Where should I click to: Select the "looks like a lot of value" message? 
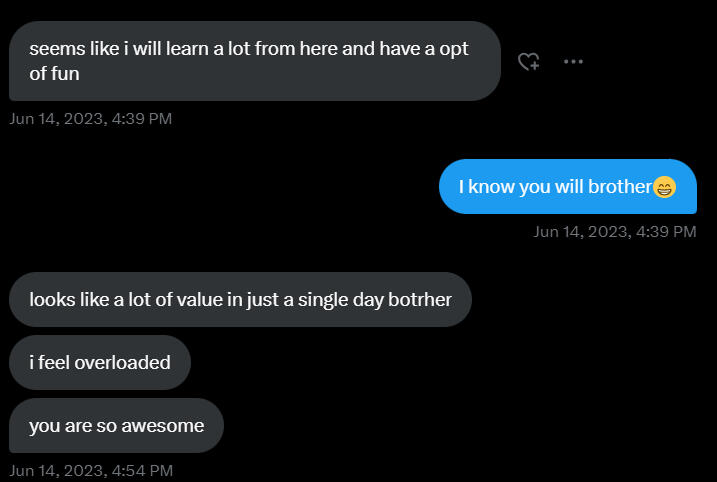[239, 299]
